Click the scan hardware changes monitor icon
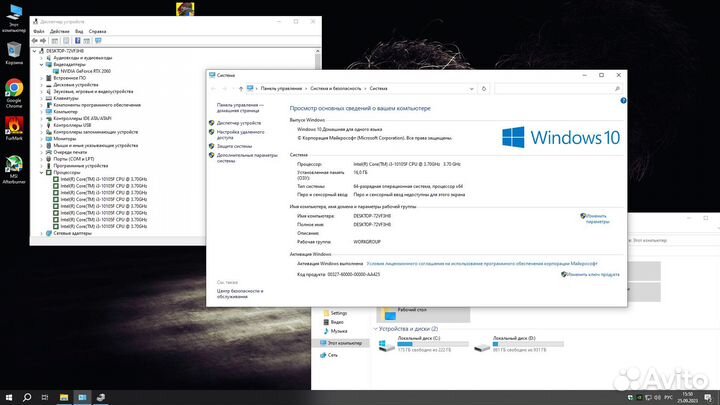 pos(98,41)
